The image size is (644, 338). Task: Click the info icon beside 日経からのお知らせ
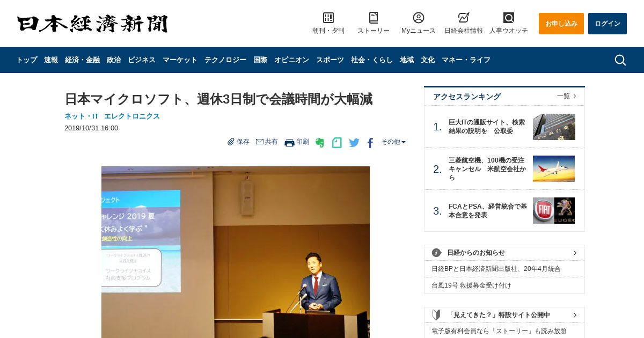(437, 253)
